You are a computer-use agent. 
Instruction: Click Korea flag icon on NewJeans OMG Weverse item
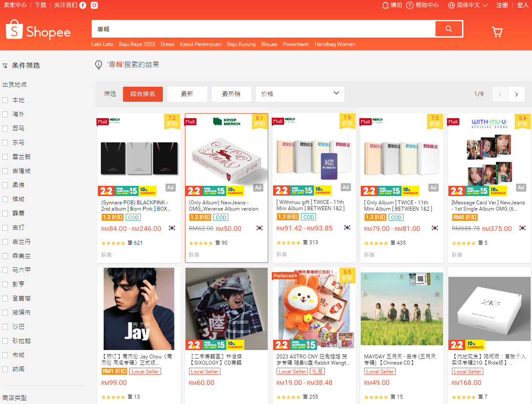pyautogui.click(x=259, y=228)
